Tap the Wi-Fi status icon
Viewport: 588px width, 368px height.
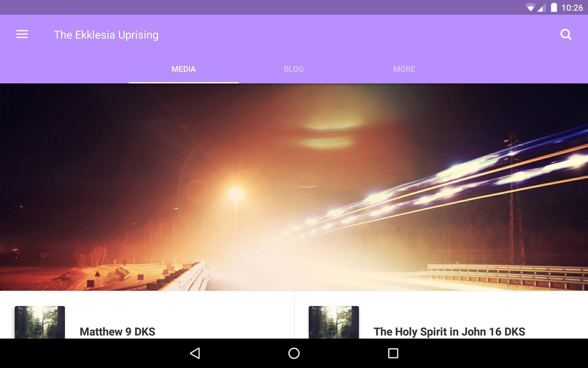coord(530,8)
